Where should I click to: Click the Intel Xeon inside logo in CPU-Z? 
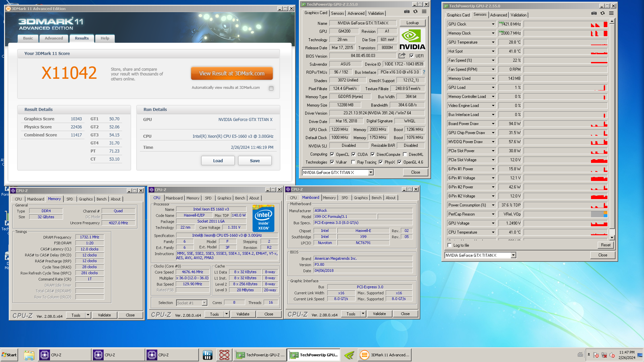pos(263,218)
